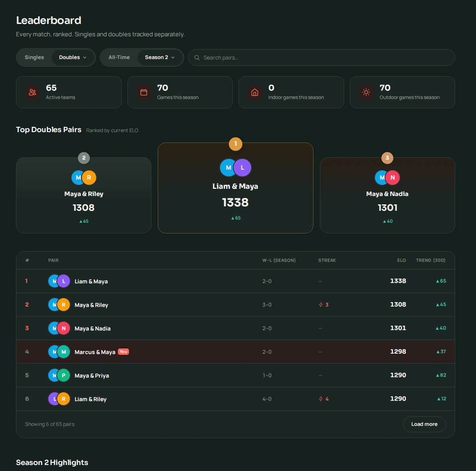
Task: Open the Marcus & Maya row
Action: coord(236,352)
